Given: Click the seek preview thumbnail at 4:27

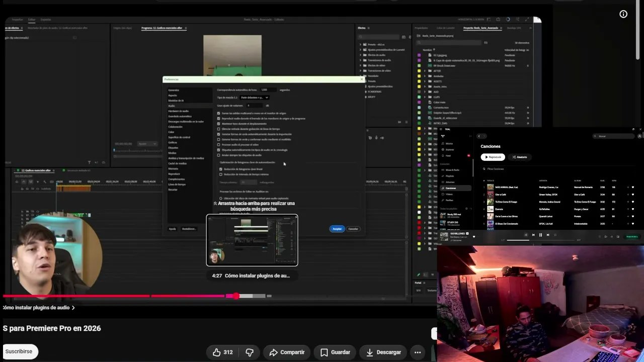Looking at the screenshot, I should [x=252, y=240].
